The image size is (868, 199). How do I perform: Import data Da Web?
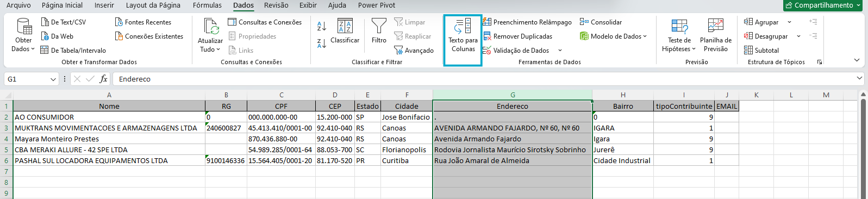(x=57, y=36)
